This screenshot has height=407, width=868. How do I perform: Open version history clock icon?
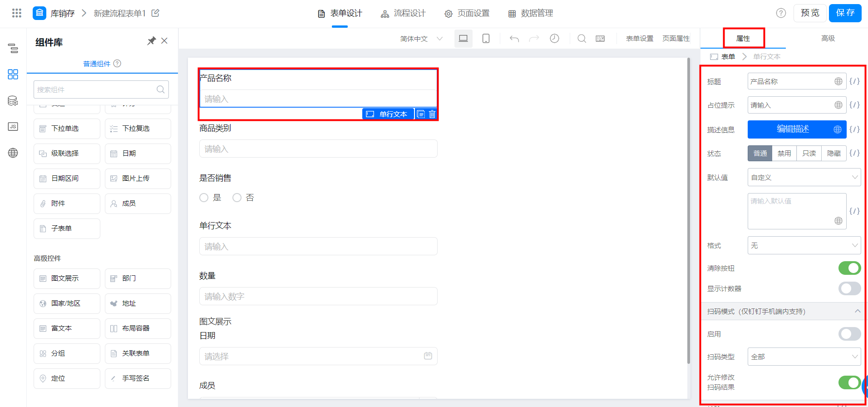tap(554, 39)
